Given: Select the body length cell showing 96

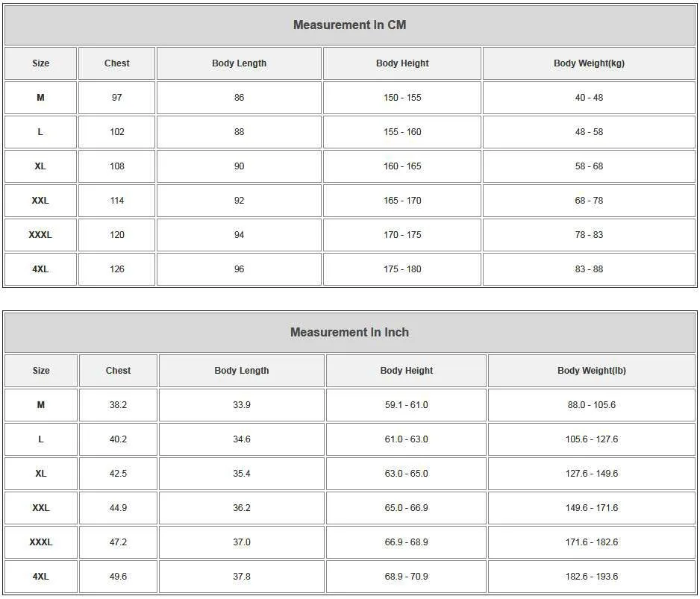Looking at the screenshot, I should coord(239,269).
